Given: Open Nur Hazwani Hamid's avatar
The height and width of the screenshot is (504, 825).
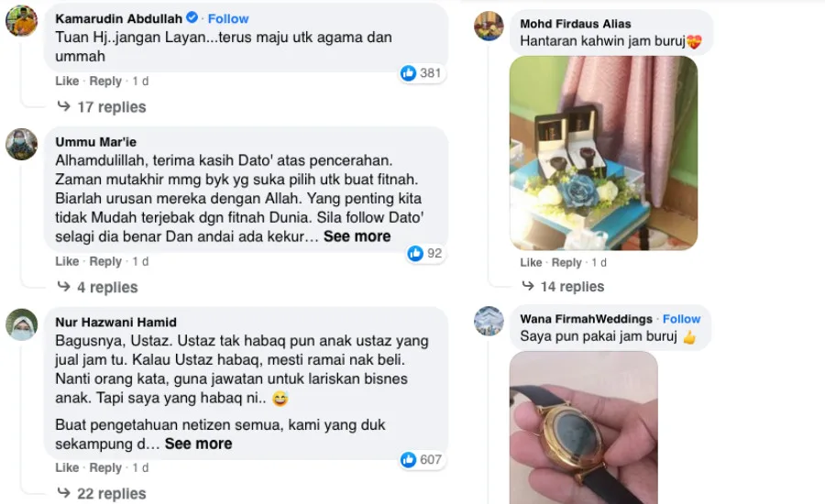Looking at the screenshot, I should point(22,324).
